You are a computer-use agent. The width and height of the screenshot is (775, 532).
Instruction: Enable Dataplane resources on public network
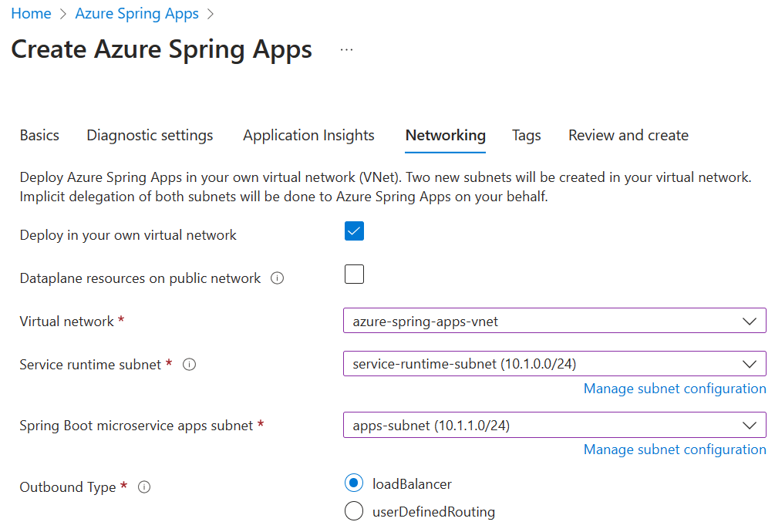(x=354, y=274)
